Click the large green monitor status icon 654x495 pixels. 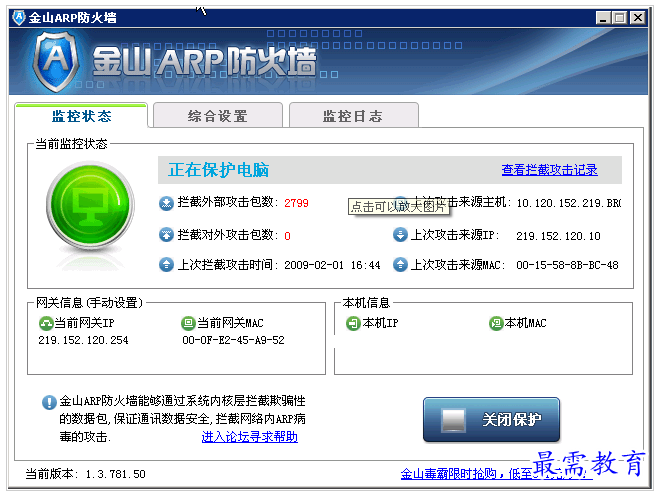90,205
